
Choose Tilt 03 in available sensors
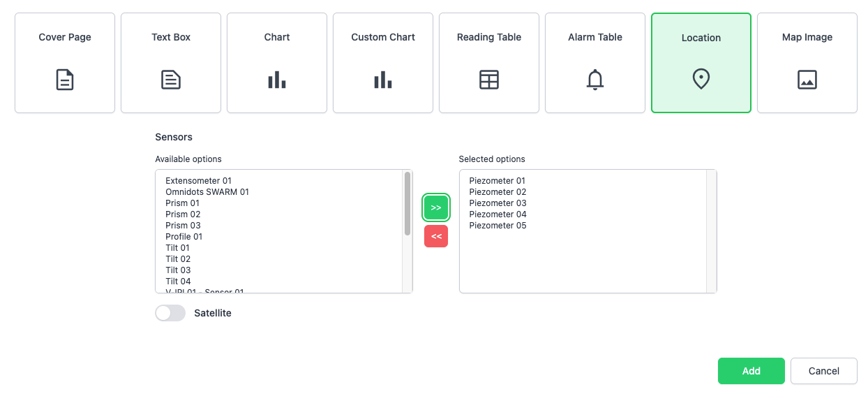click(178, 270)
